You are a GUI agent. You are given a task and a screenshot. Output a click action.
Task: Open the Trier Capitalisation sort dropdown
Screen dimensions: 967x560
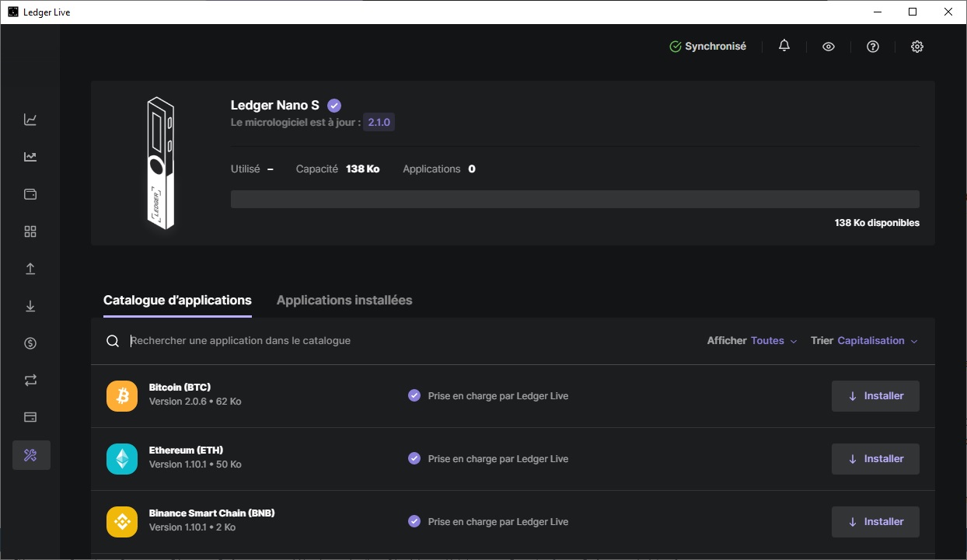pyautogui.click(x=864, y=340)
